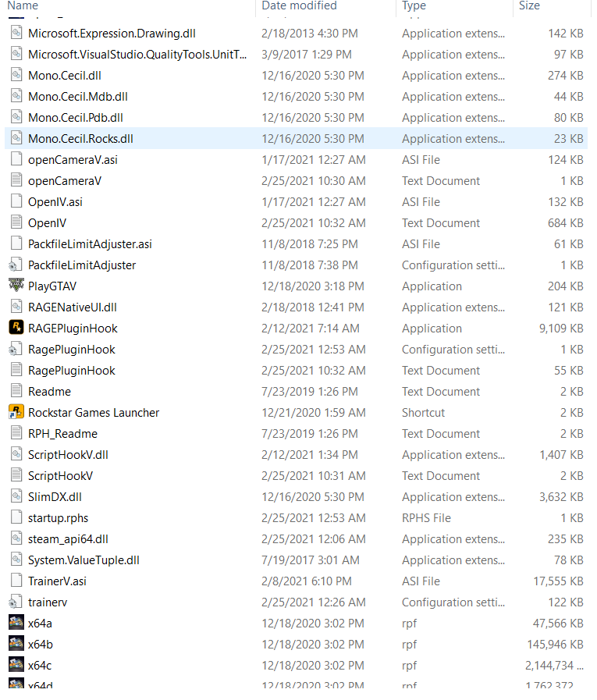Click the steam_api64.dll file icon

pyautogui.click(x=16, y=538)
